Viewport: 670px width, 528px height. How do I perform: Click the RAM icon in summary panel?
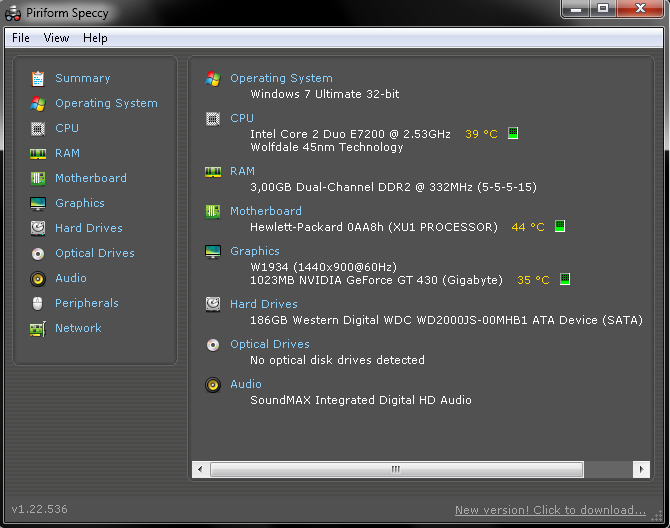pos(213,172)
